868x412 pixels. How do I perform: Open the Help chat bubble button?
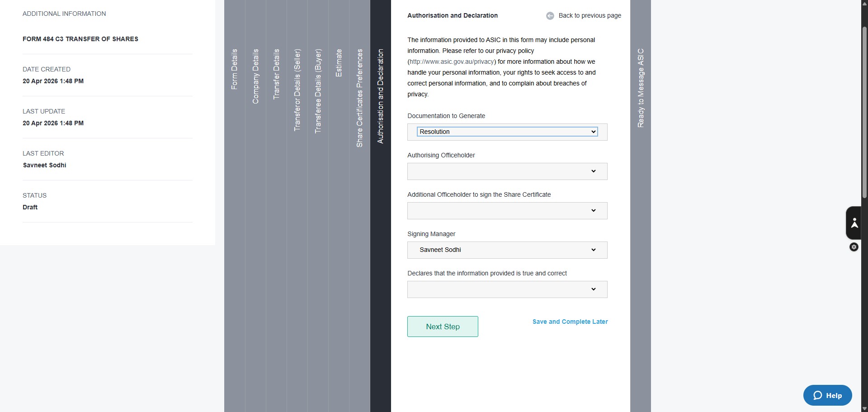[827, 395]
